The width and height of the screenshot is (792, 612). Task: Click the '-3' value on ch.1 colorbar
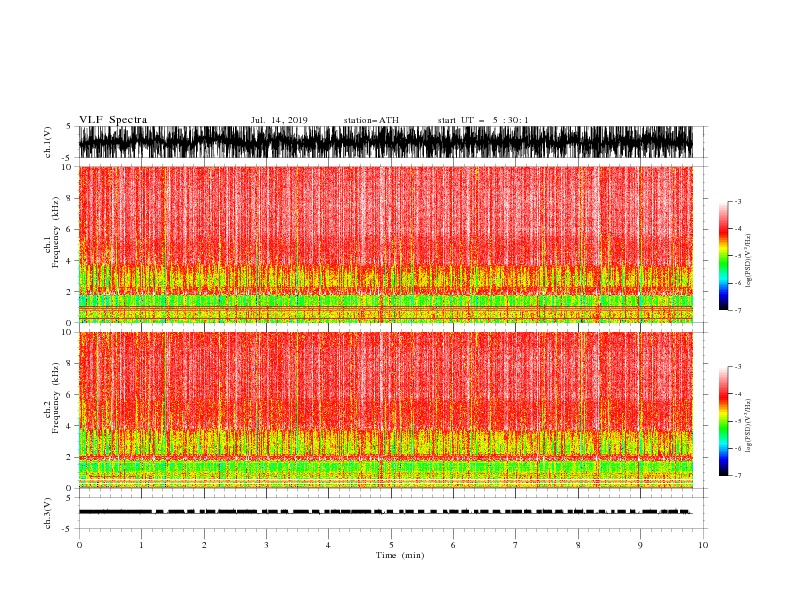pyautogui.click(x=738, y=201)
